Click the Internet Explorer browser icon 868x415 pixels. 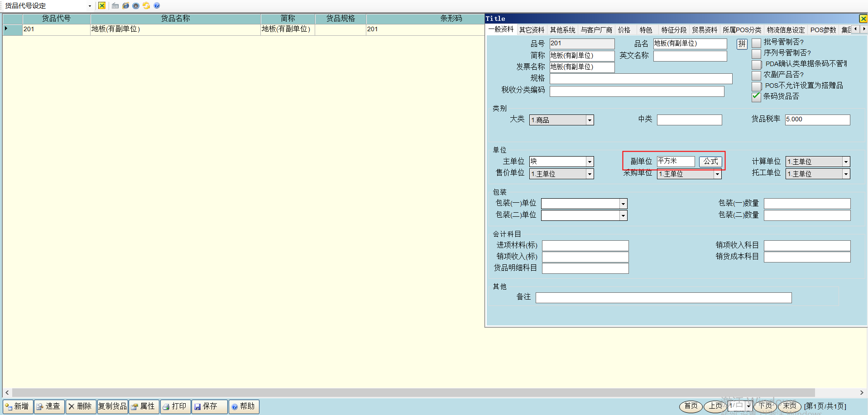point(125,6)
